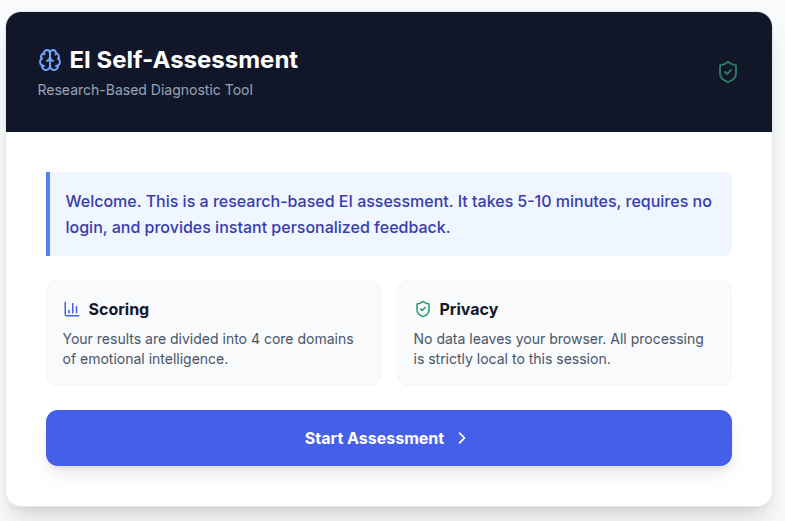Click the green shield icon in the header
The height and width of the screenshot is (521, 785).
(728, 72)
